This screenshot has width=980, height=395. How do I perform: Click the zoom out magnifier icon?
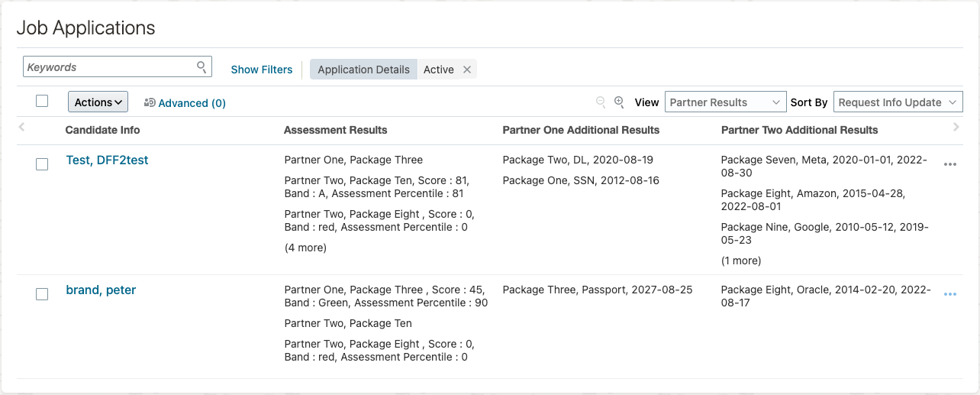pos(601,102)
